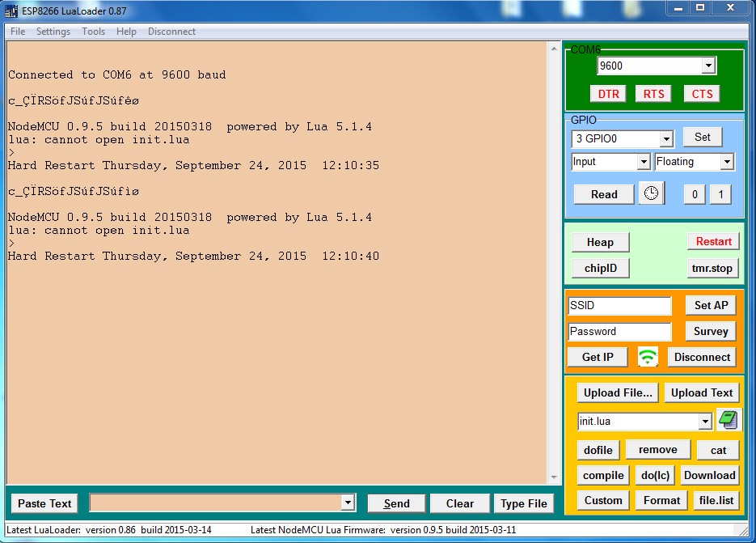This screenshot has width=756, height=543.
Task: Click the Survey button
Action: (712, 331)
